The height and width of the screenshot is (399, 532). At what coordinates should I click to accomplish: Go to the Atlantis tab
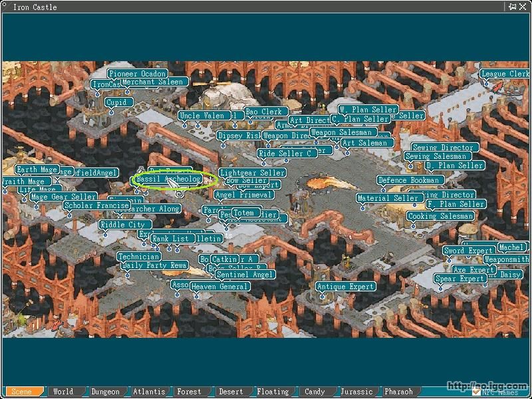pos(149,392)
